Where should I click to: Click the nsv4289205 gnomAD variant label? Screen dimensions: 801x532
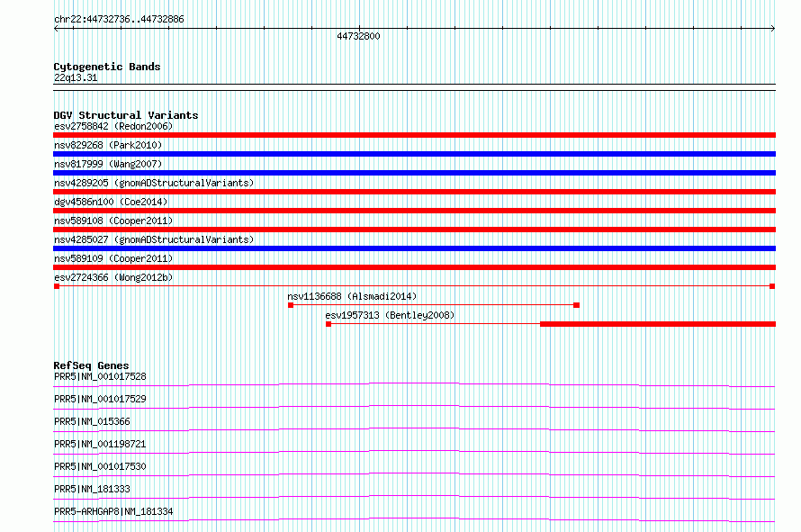pyautogui.click(x=154, y=183)
